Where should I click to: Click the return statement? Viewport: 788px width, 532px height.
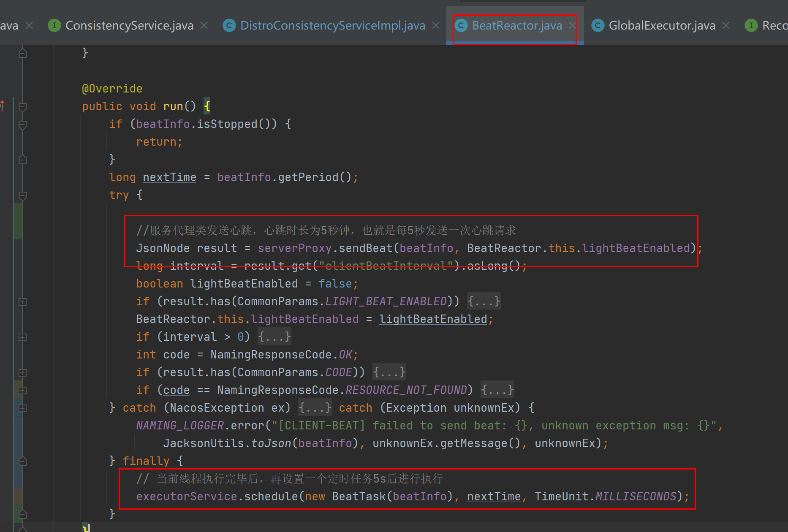[159, 142]
